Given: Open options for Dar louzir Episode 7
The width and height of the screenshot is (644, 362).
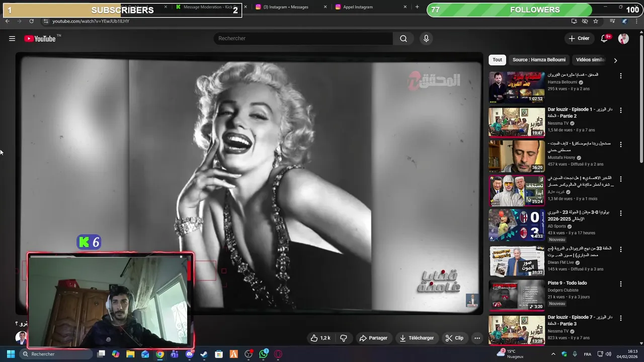Looking at the screenshot, I should click(x=620, y=318).
